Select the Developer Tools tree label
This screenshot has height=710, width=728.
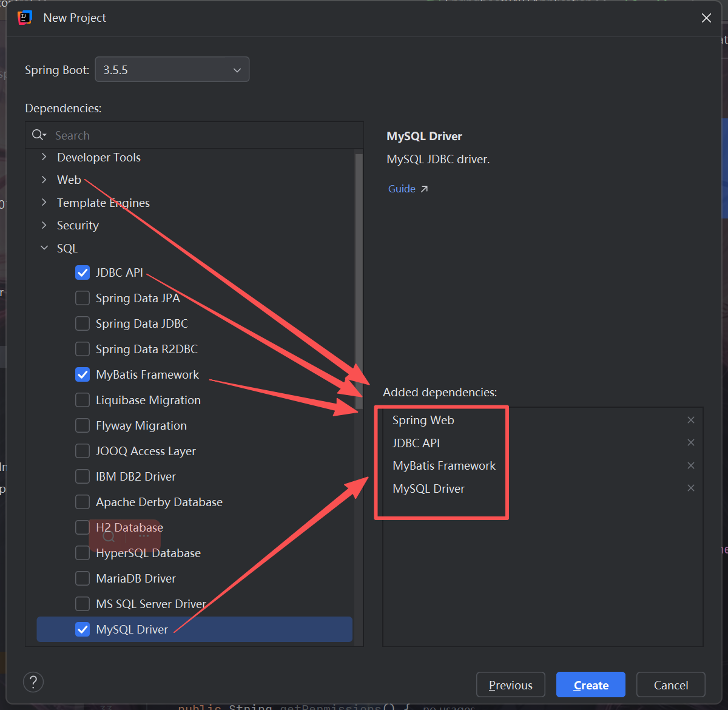(x=99, y=157)
